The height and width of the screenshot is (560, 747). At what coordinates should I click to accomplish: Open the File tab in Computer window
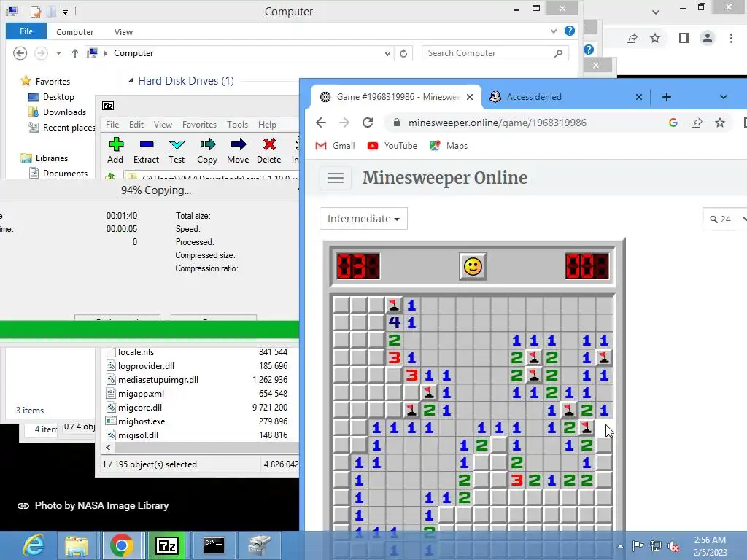(26, 31)
